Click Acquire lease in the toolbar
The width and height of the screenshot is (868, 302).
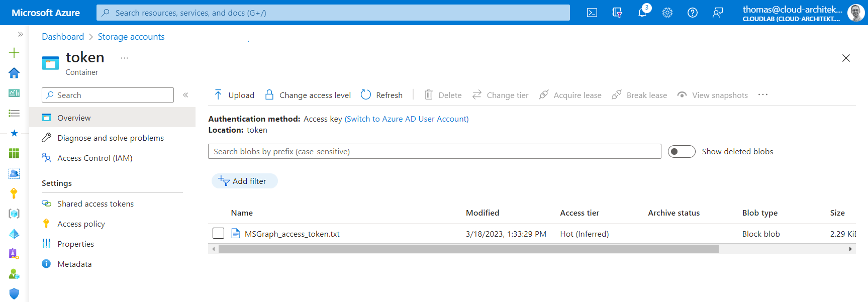tap(570, 95)
